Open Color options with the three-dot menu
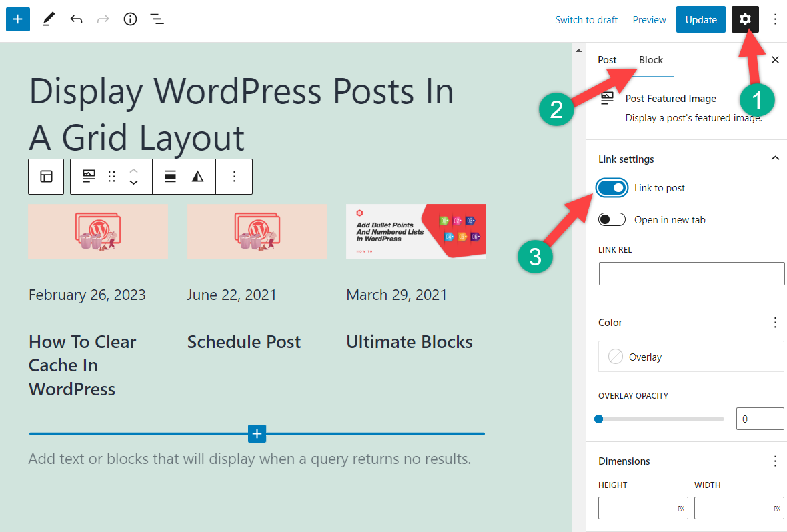This screenshot has width=787, height=532. coord(775,322)
